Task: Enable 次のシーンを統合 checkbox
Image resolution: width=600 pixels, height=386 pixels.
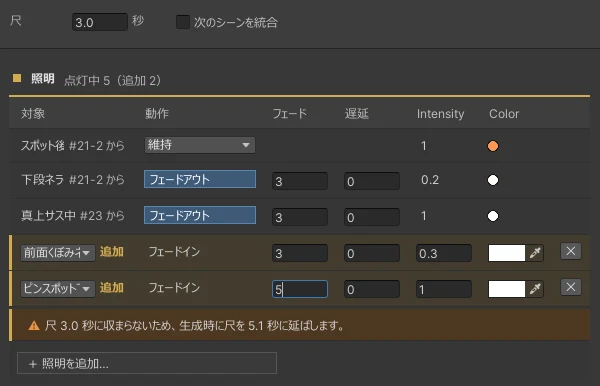Action: (183, 22)
